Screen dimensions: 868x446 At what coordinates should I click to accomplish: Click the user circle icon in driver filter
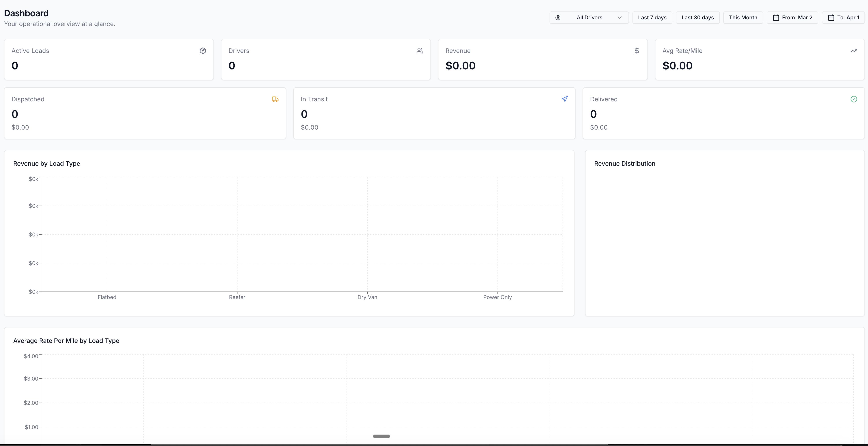pos(558,17)
